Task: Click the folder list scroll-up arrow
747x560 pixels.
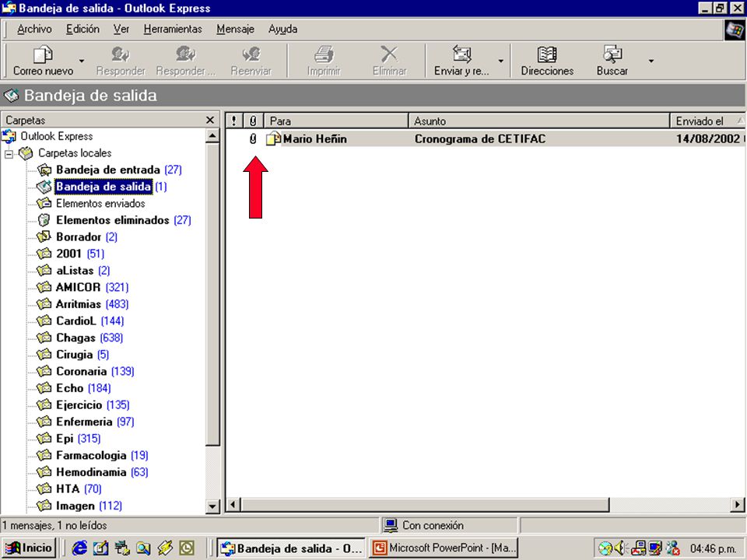Action: (x=212, y=136)
